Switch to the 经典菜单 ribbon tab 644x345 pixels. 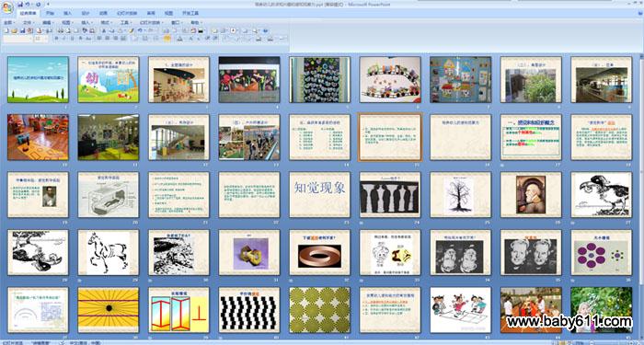tap(28, 13)
